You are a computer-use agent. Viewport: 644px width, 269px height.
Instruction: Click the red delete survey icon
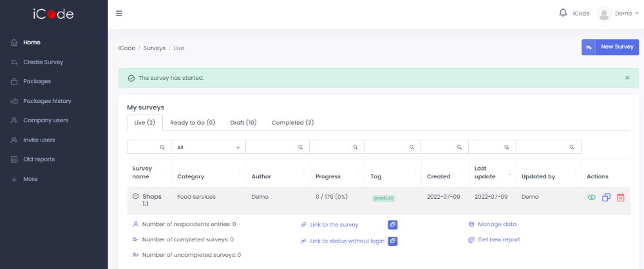(620, 198)
